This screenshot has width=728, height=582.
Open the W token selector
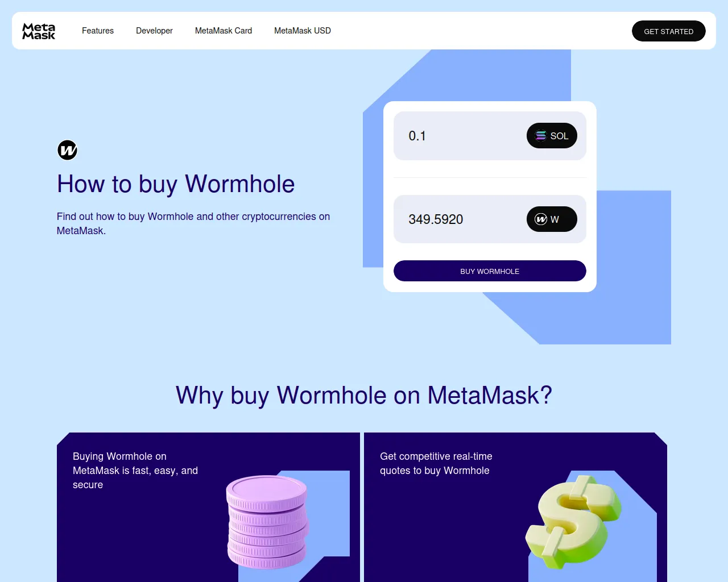click(x=552, y=219)
